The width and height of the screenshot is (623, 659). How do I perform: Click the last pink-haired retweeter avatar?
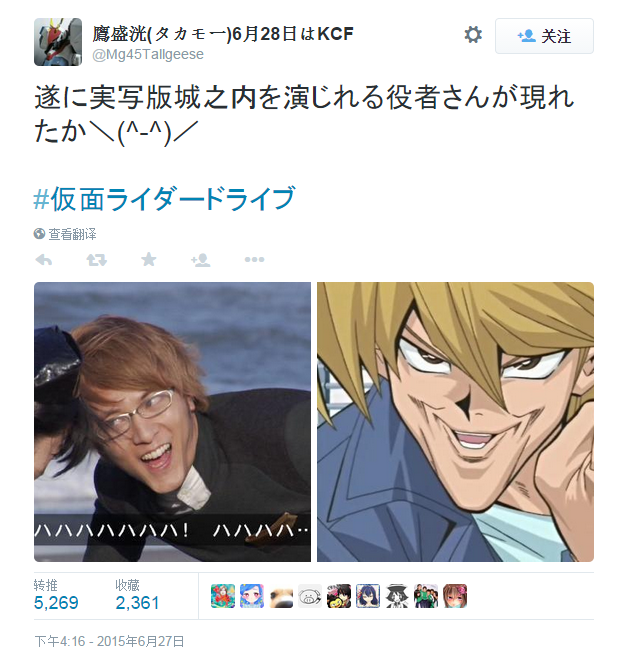[x=455, y=596]
